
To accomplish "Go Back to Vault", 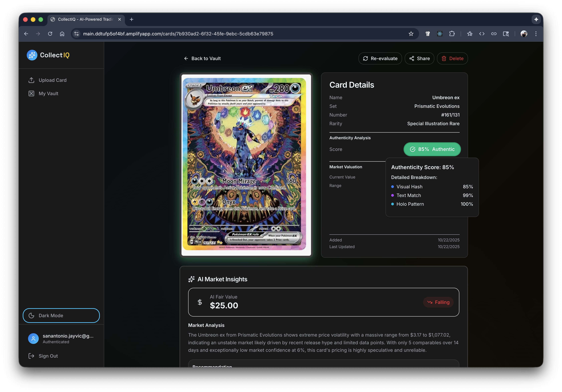I will pos(202,58).
